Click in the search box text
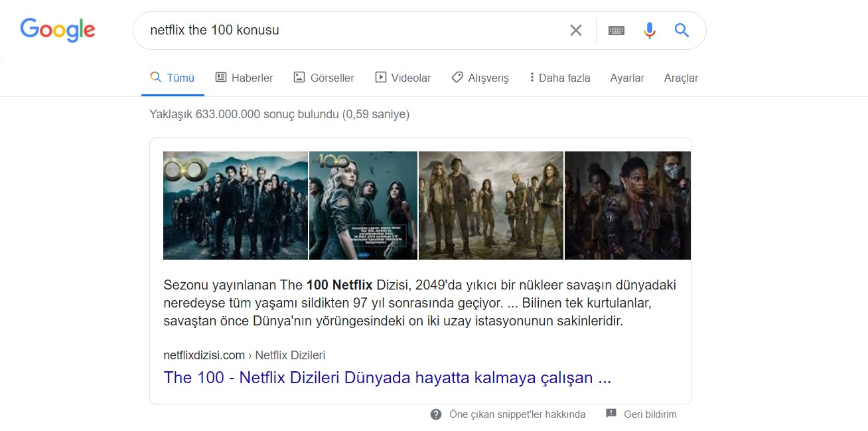868x431 pixels. click(x=215, y=31)
